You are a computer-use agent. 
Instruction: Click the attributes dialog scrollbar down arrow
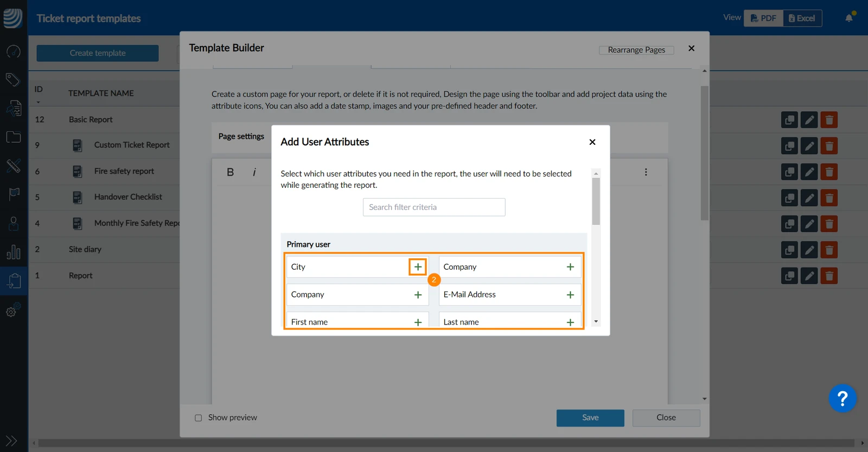point(596,322)
